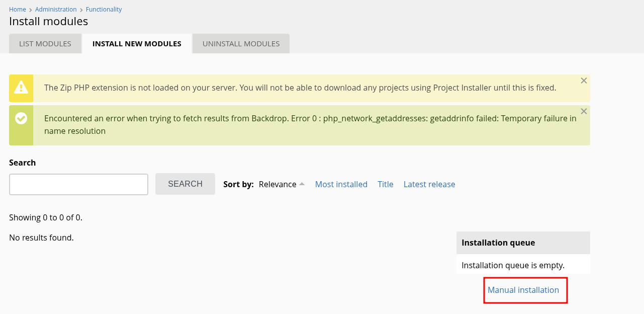
Task: Close the Backdrop fetch error message
Action: click(x=584, y=111)
